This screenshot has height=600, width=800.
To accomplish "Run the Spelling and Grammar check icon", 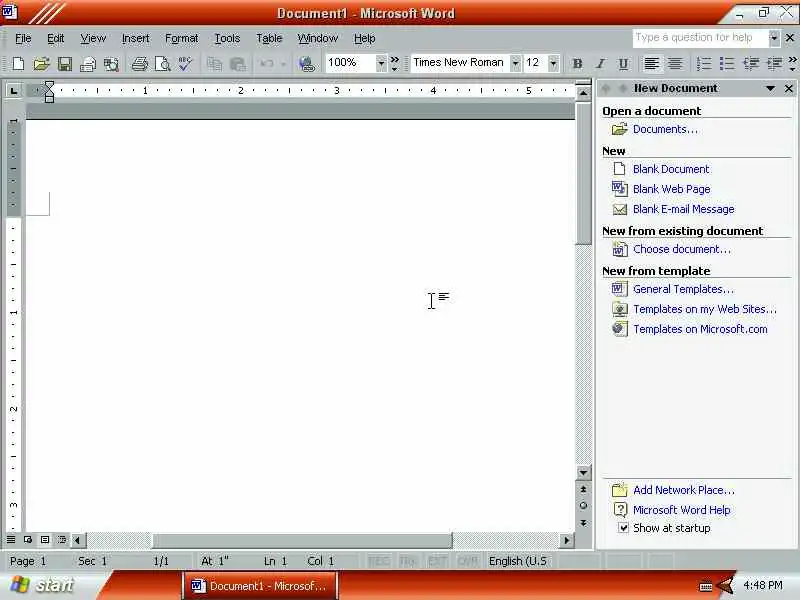I will tap(185, 63).
